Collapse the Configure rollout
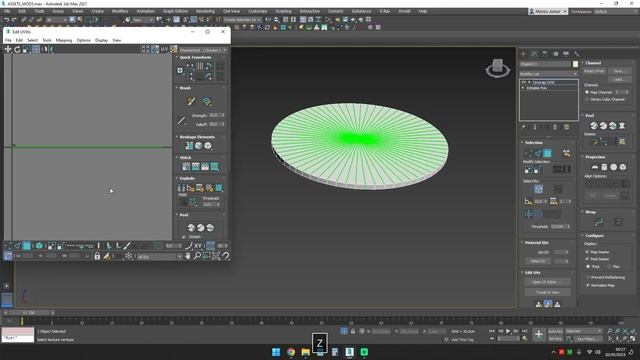Viewport: 640px width, 360px height. [594, 236]
